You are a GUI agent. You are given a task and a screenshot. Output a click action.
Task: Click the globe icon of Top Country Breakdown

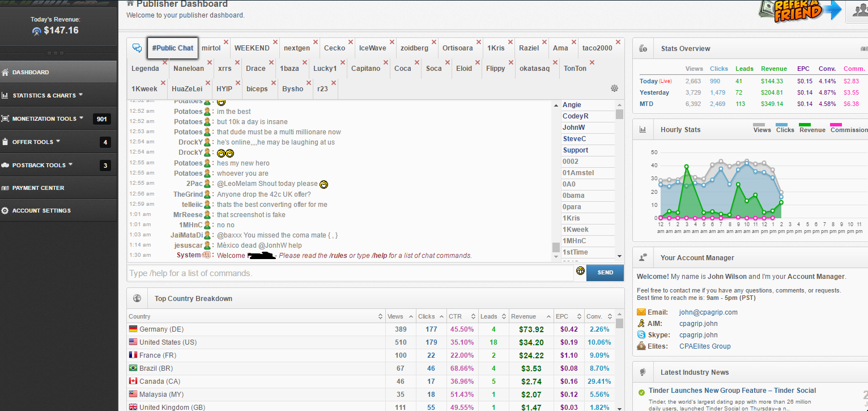coord(137,298)
